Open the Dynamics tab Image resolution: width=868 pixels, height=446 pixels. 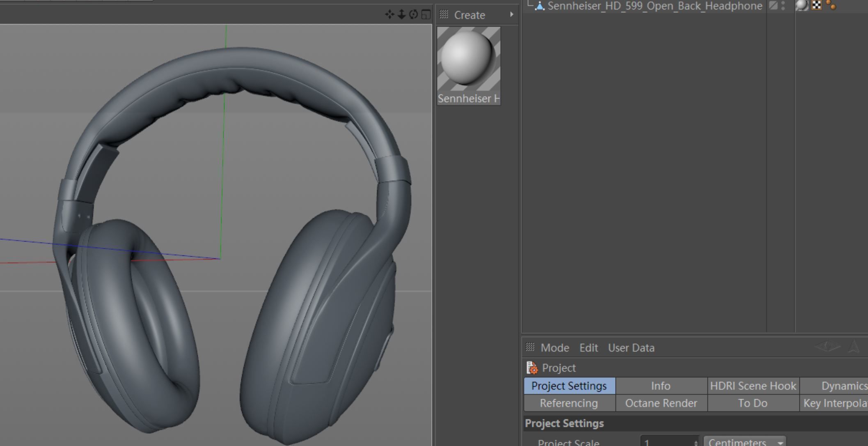pyautogui.click(x=834, y=386)
